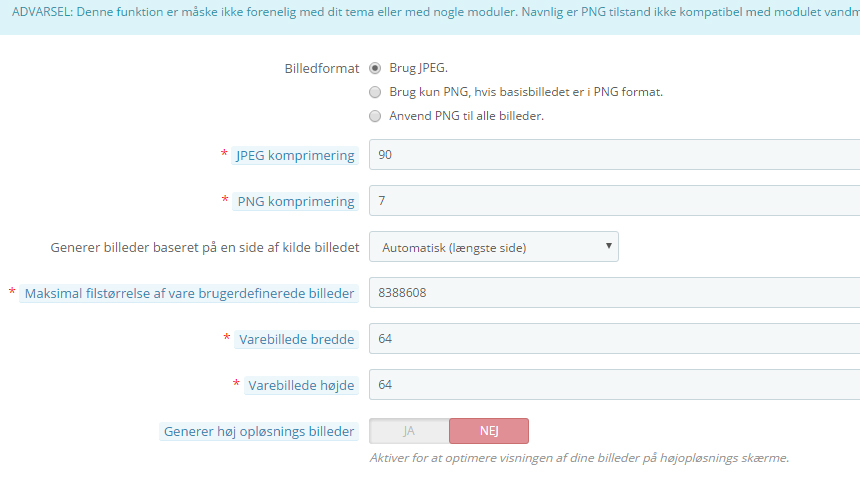Click the Billedformat label text
Viewport: 860px width, 489px height.
pyautogui.click(x=321, y=69)
